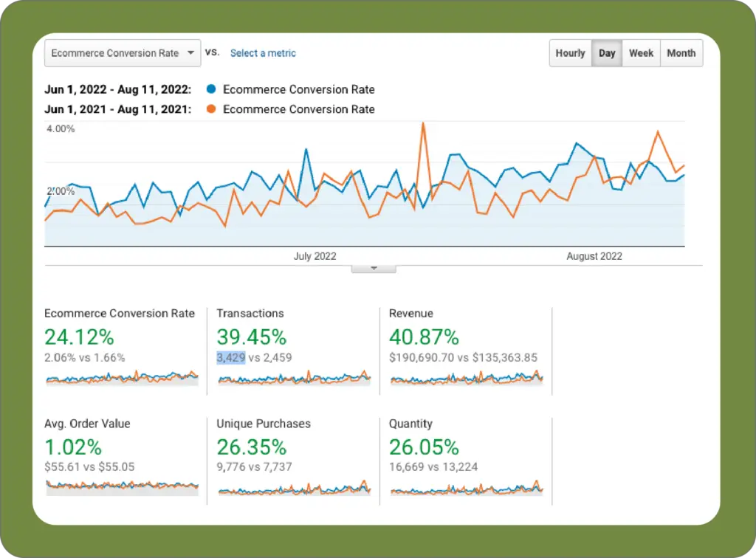Click the orange 2021 legend dot
This screenshot has width=756, height=558.
[211, 109]
